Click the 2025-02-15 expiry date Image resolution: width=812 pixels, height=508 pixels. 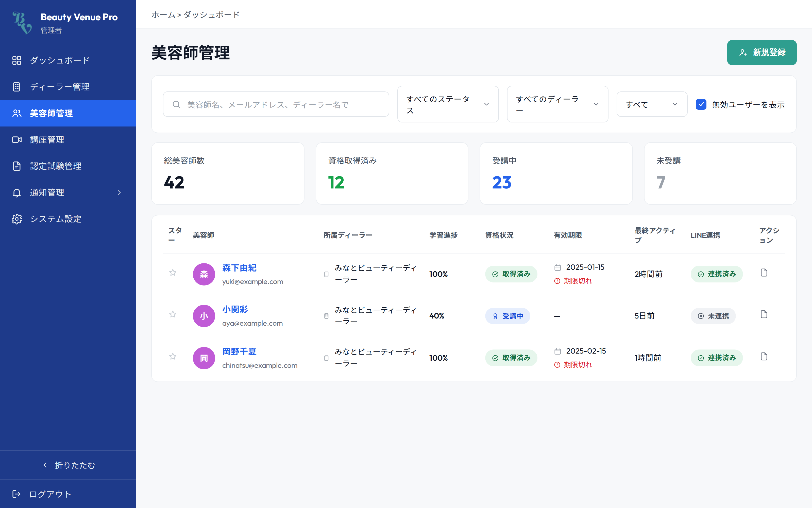click(586, 351)
